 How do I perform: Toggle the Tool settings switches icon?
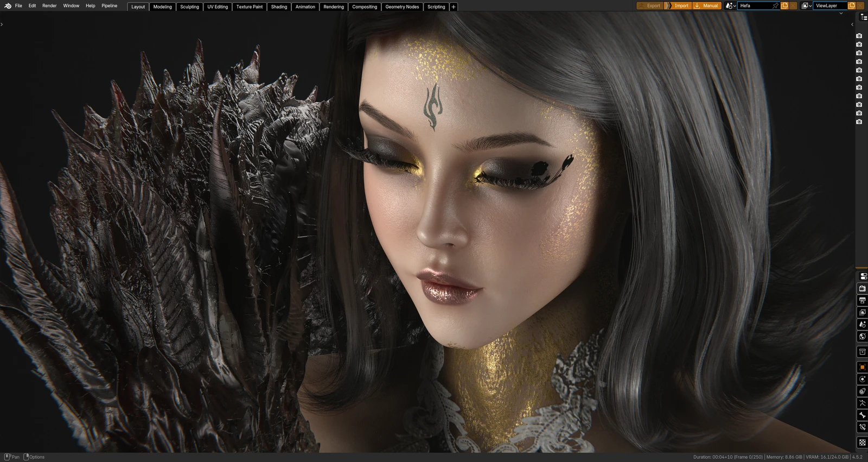point(863,276)
